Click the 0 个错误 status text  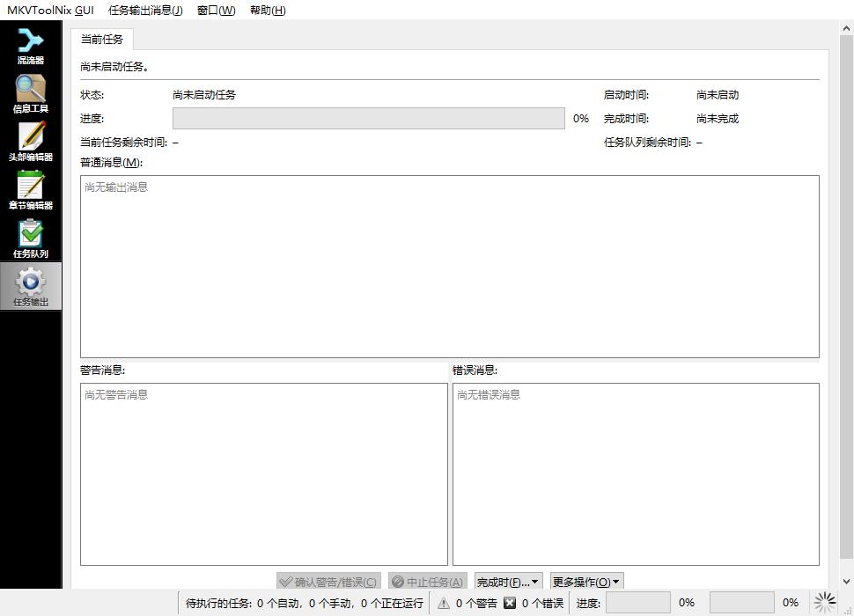(542, 603)
